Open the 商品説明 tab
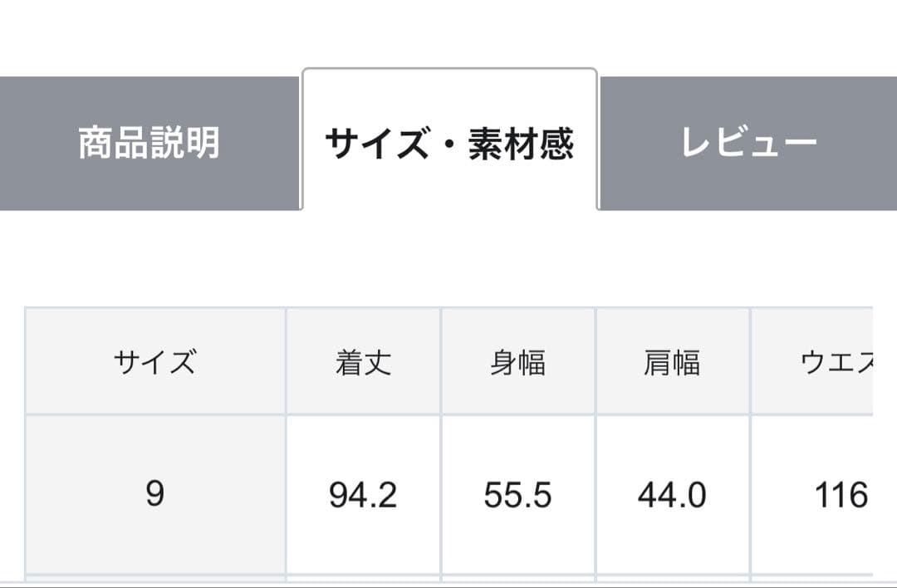Screen dimensions: 897x588 click(x=149, y=143)
